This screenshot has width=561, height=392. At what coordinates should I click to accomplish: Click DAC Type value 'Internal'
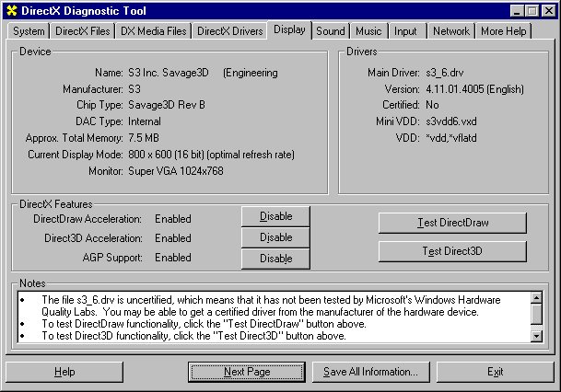click(x=145, y=121)
